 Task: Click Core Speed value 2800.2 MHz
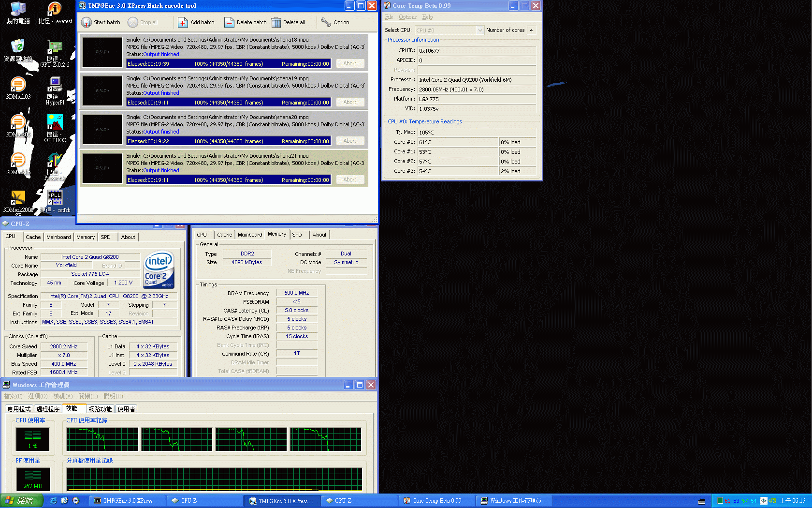(x=64, y=346)
